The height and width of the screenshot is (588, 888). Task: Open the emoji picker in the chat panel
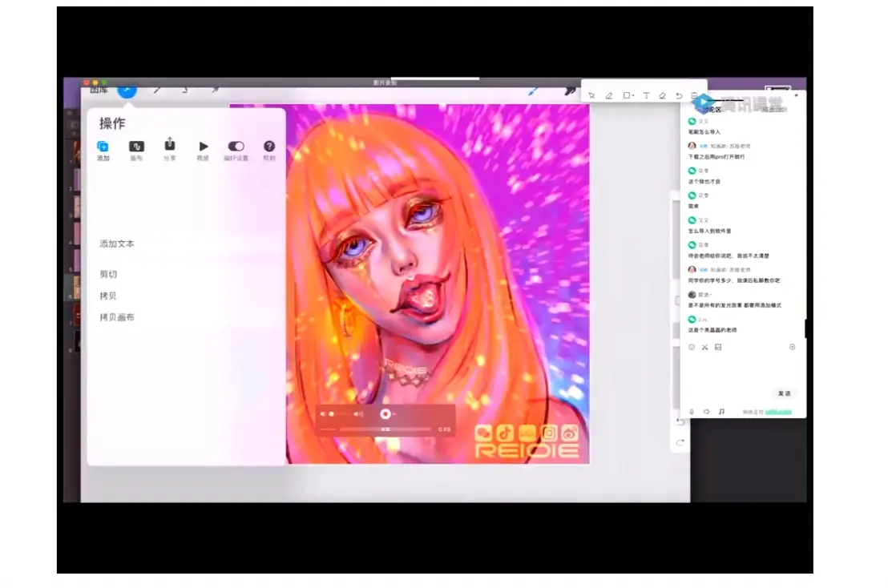point(692,347)
